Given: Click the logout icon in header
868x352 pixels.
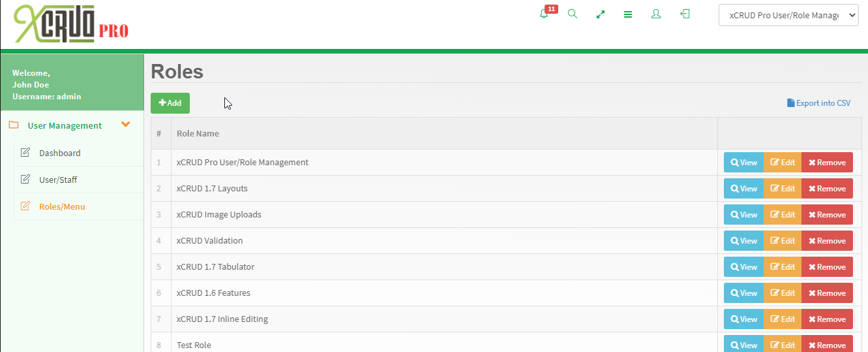Looking at the screenshot, I should (x=685, y=14).
